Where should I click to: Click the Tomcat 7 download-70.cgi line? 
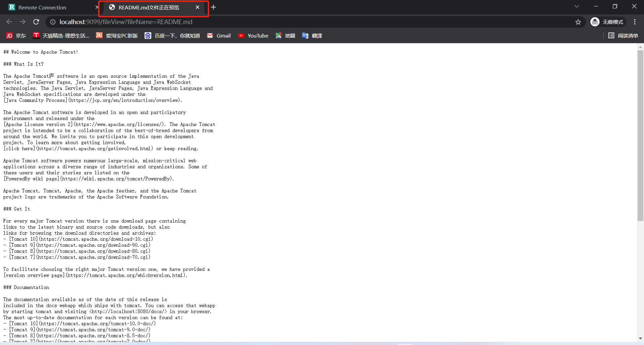pyautogui.click(x=77, y=257)
